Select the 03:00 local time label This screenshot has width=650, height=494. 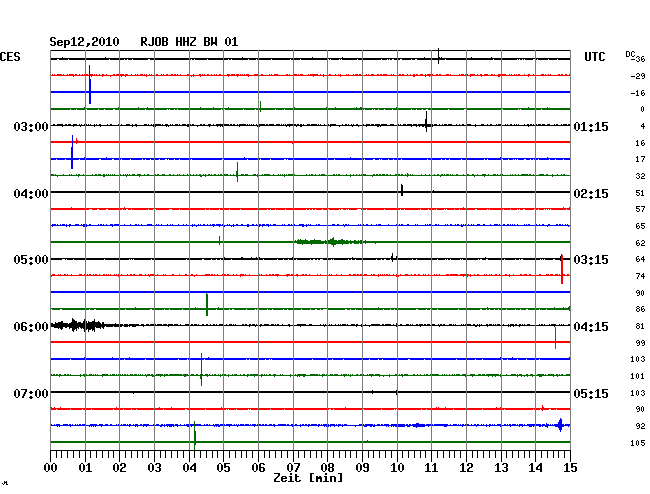[31, 126]
